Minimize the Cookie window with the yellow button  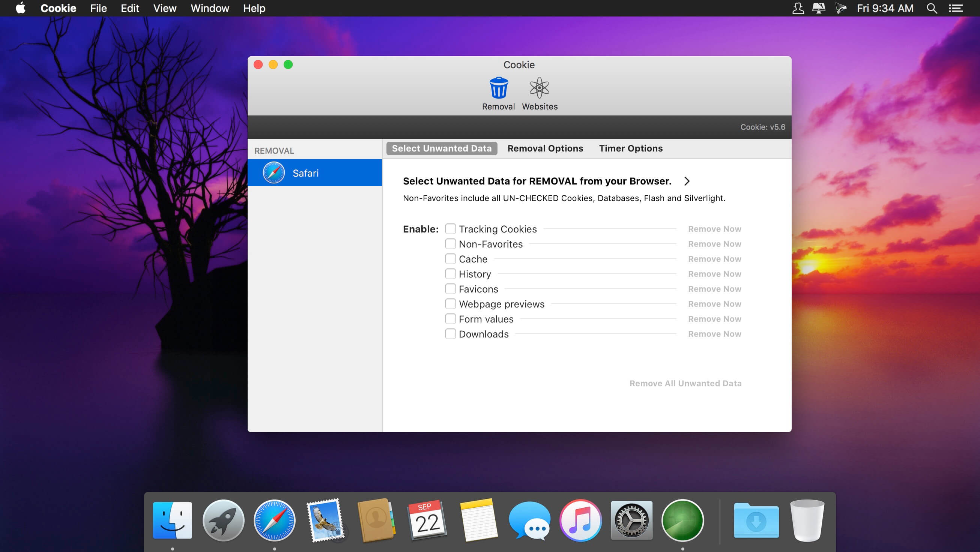(273, 64)
